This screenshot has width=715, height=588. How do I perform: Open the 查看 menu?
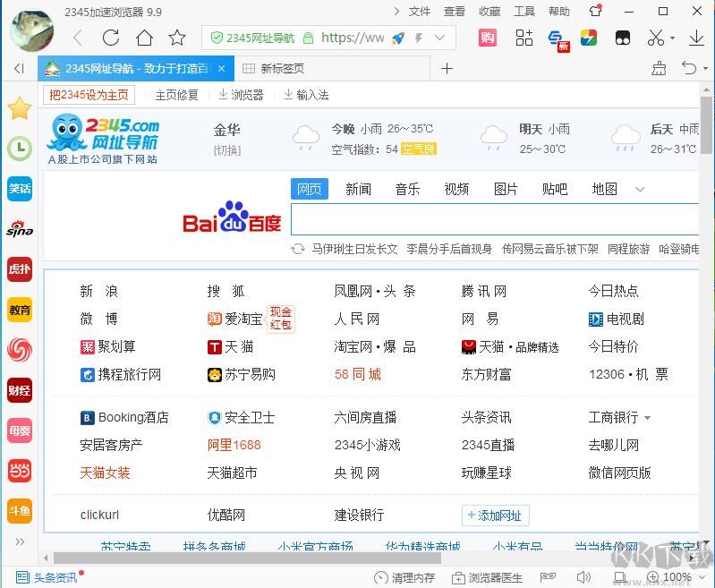click(455, 12)
